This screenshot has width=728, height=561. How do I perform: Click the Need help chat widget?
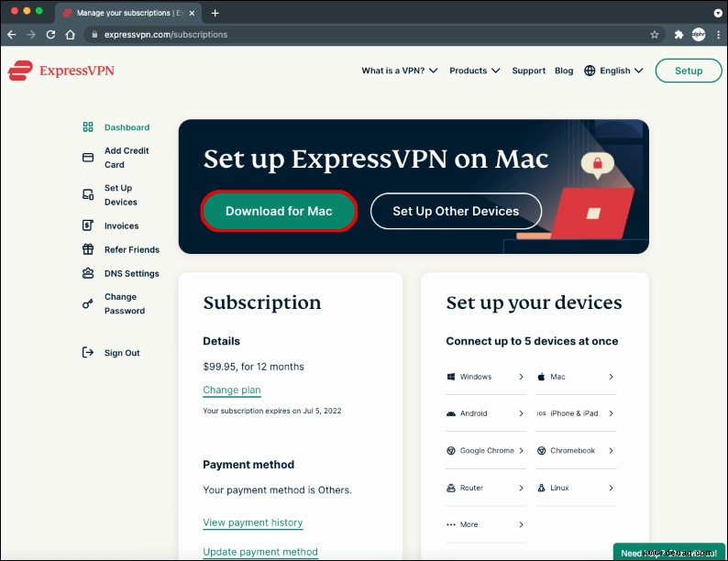pyautogui.click(x=669, y=552)
